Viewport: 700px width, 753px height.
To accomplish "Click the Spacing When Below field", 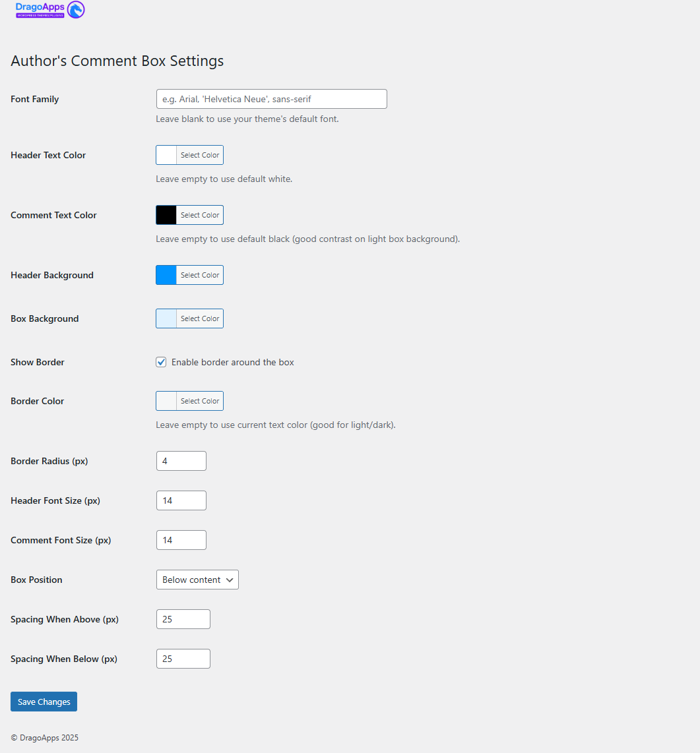I will point(183,659).
